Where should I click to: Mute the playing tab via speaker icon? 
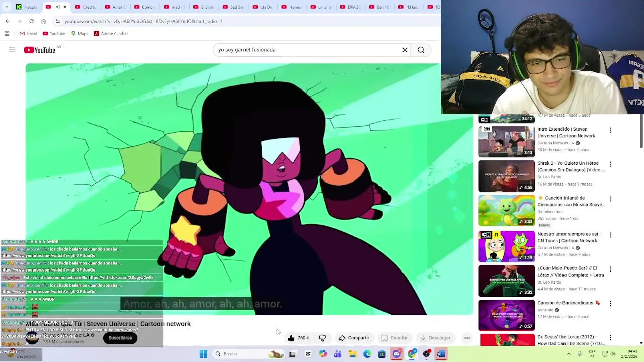pyautogui.click(x=58, y=7)
